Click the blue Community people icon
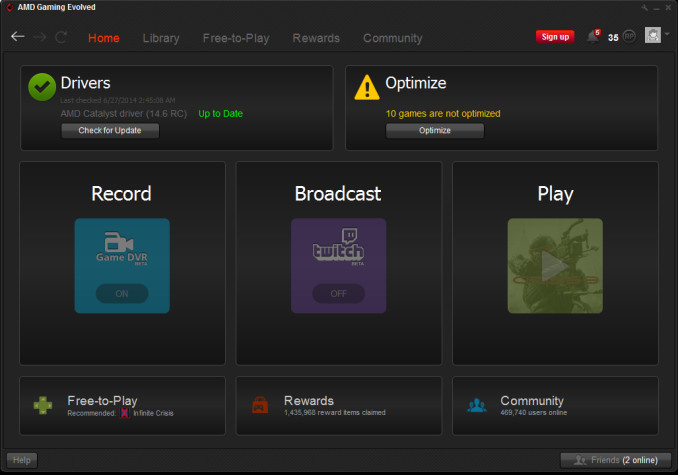The width and height of the screenshot is (678, 475). pyautogui.click(x=477, y=405)
